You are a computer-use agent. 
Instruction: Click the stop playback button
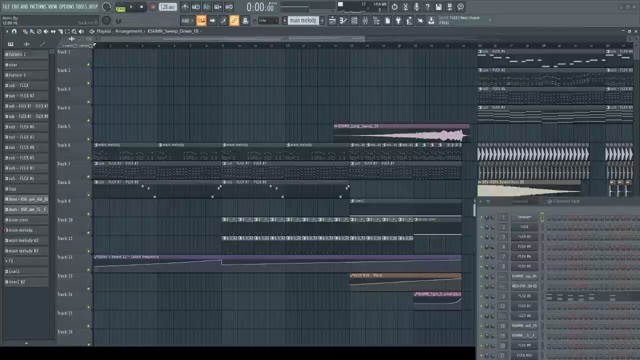tap(142, 7)
